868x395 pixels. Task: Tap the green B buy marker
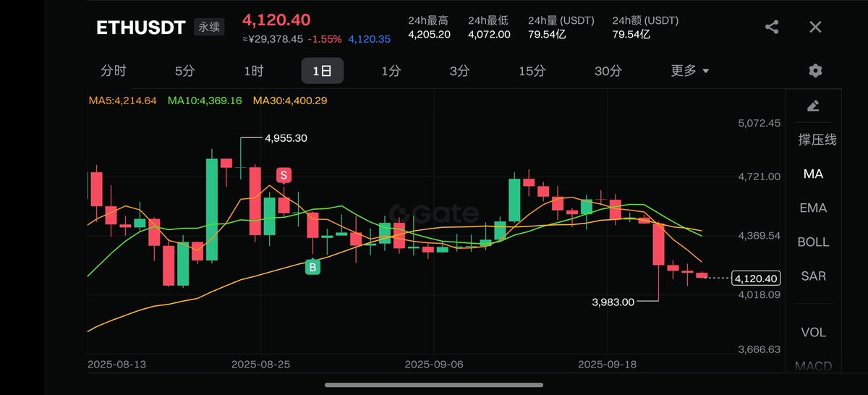coord(313,267)
